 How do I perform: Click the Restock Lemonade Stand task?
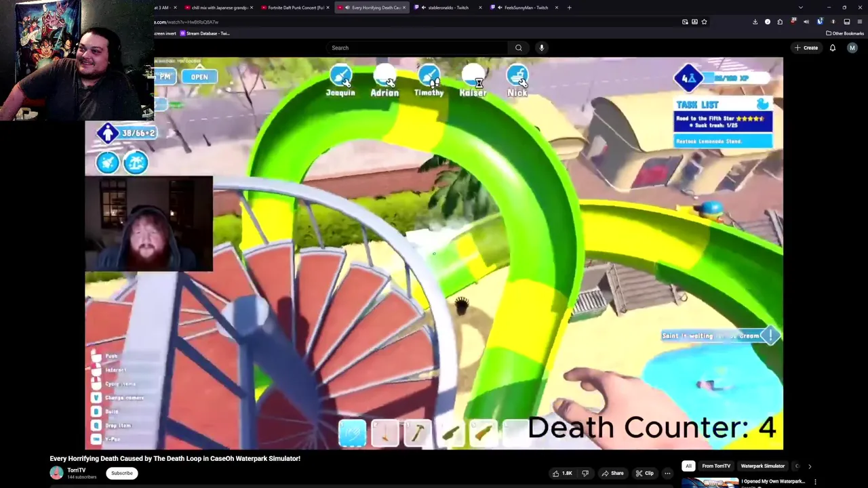tap(724, 141)
